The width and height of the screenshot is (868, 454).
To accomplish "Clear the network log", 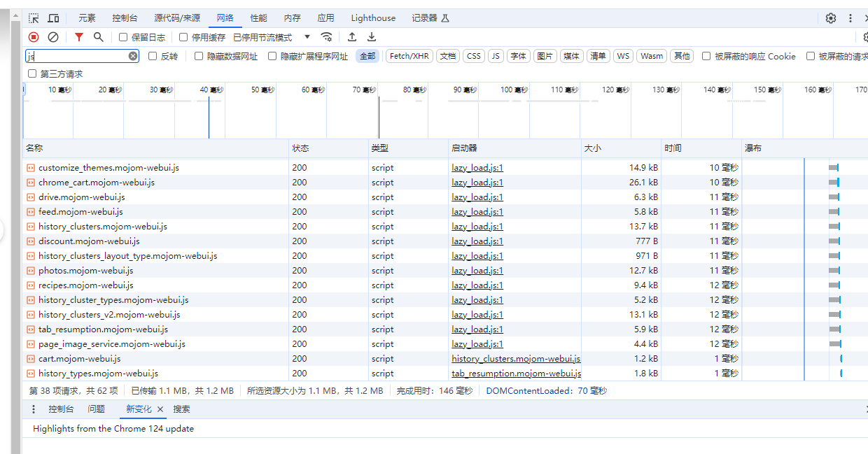I will (x=53, y=37).
